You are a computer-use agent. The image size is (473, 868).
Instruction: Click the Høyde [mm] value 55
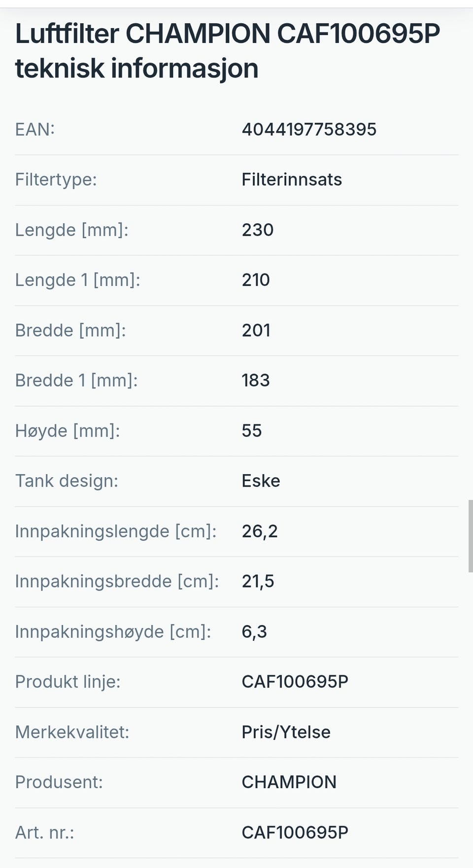tap(252, 431)
